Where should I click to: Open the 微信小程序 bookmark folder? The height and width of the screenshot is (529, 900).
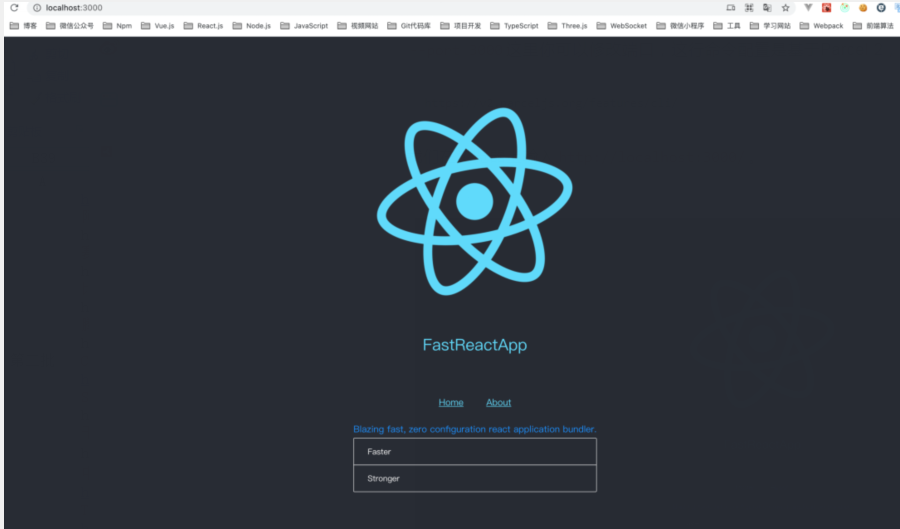[x=680, y=26]
